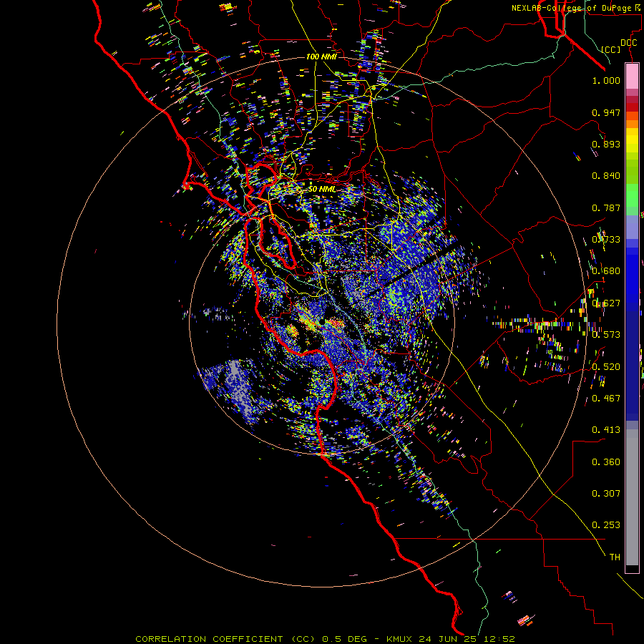Click the [CC] label beside the color scale

[x=611, y=49]
